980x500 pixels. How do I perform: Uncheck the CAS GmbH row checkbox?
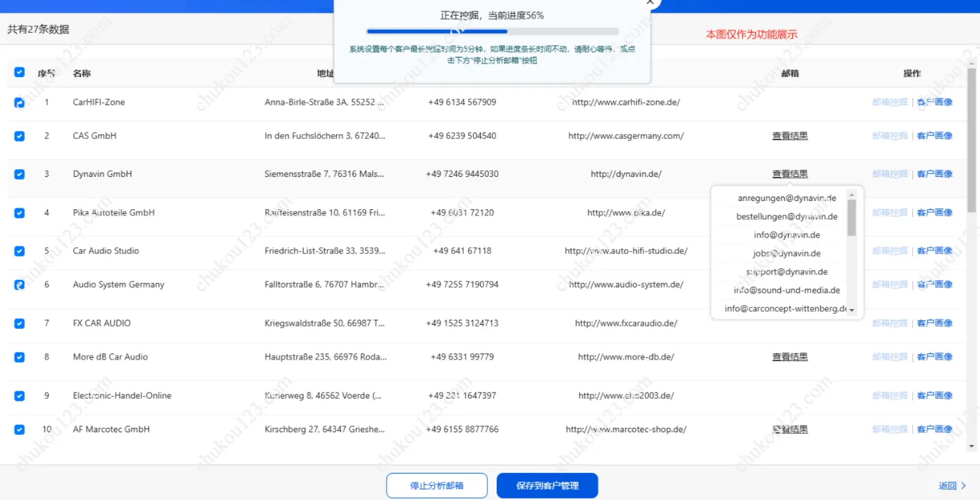pos(20,136)
